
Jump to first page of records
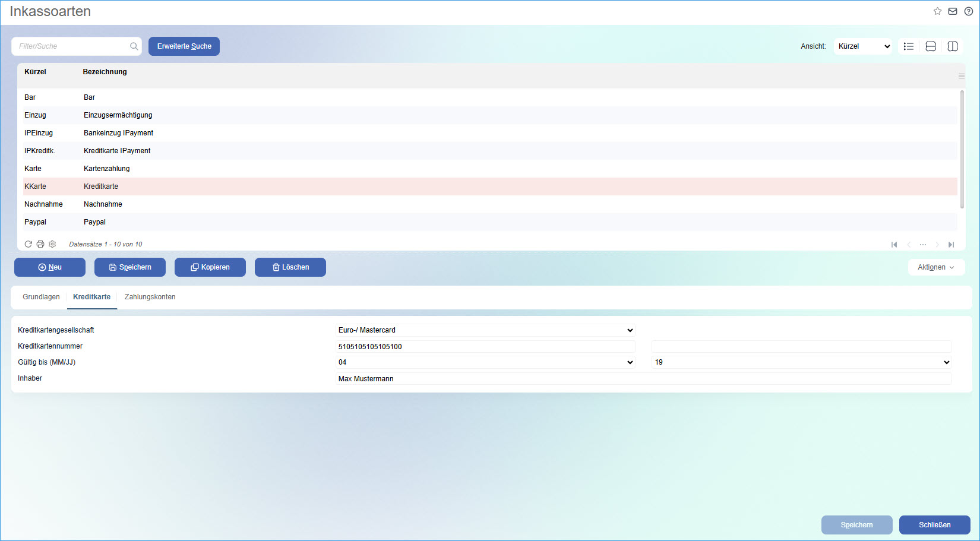tap(894, 245)
